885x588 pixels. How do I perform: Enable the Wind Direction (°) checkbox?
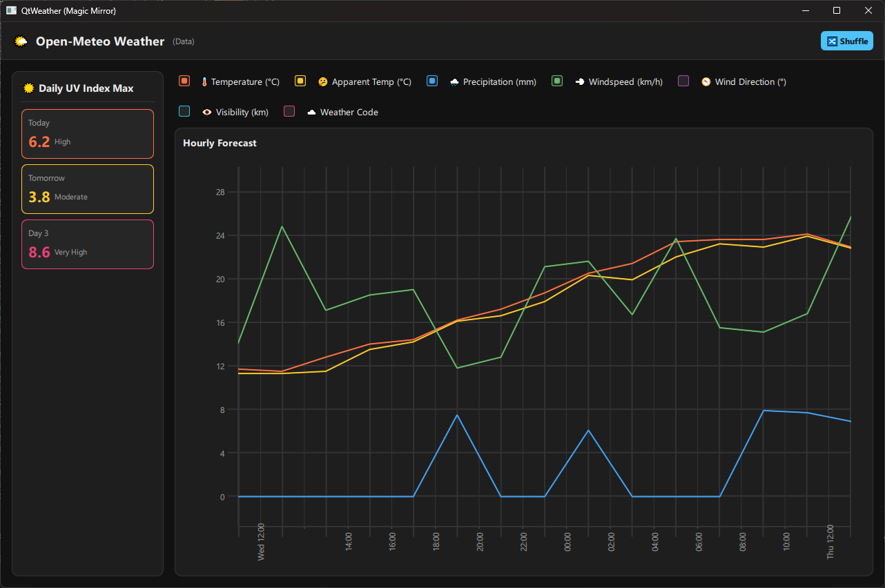point(683,81)
